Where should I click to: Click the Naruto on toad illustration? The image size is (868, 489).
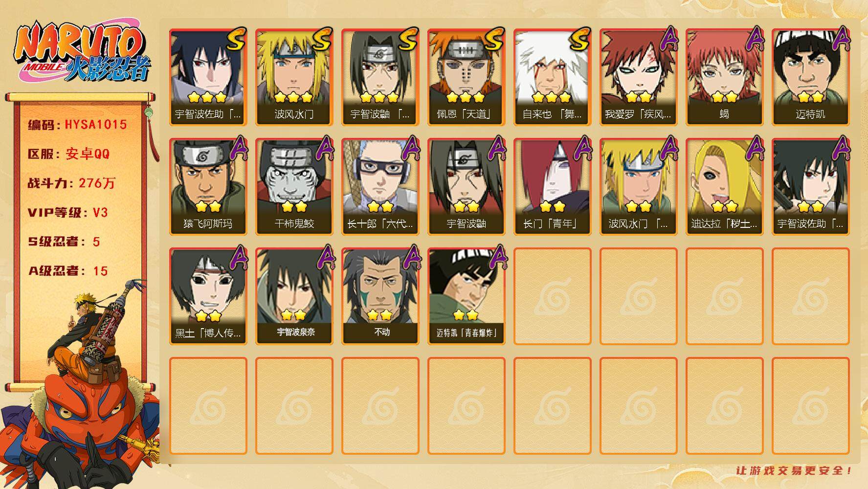81,386
